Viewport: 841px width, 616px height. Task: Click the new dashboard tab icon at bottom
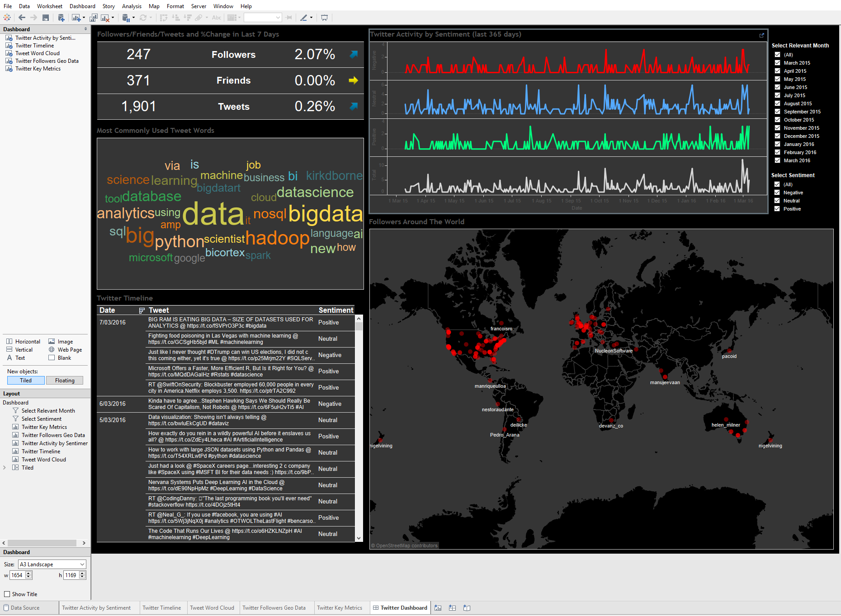[x=452, y=608]
